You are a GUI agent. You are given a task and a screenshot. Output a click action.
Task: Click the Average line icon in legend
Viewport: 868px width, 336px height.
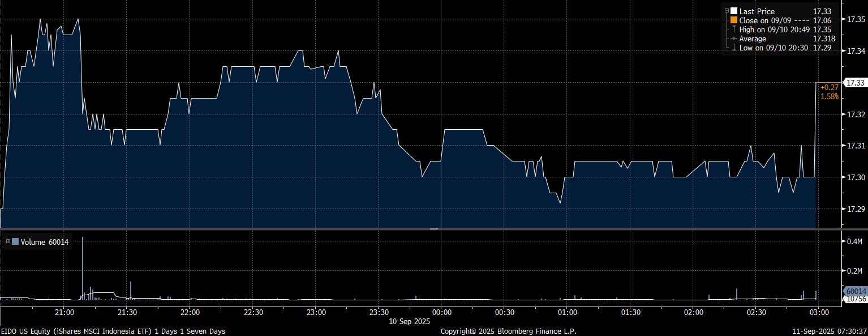coord(734,39)
